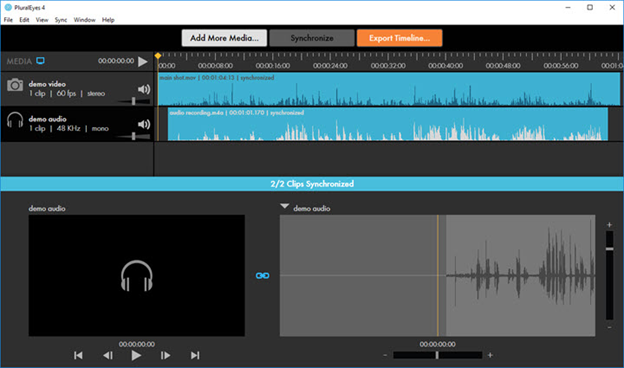This screenshot has height=368, width=624.
Task: Minimize the PluralEyes window
Action: point(568,7)
